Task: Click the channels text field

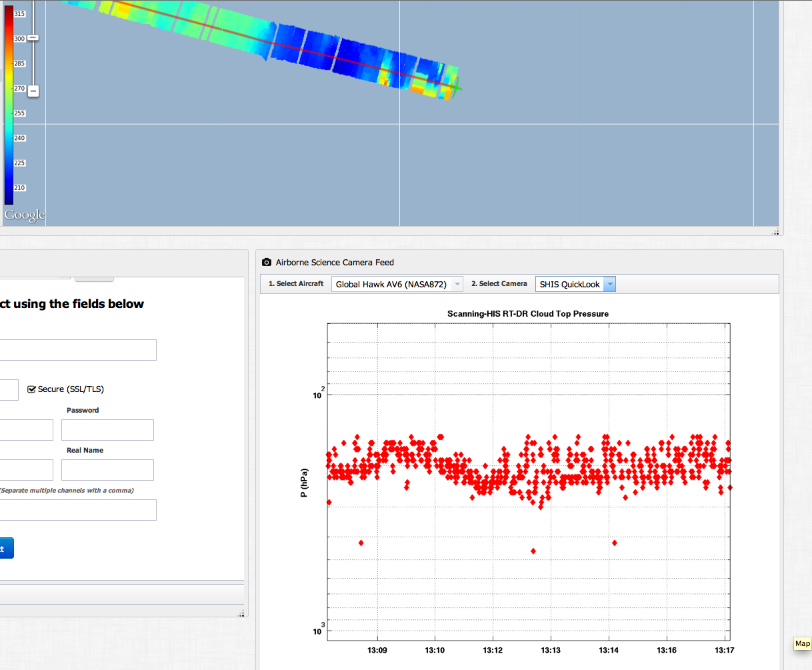Action: [x=77, y=510]
